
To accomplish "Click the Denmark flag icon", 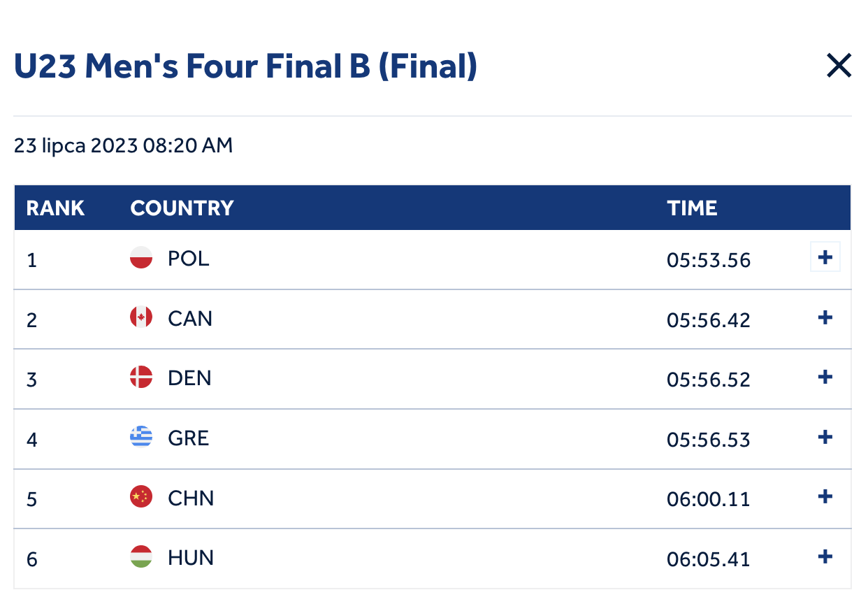I will tap(141, 377).
